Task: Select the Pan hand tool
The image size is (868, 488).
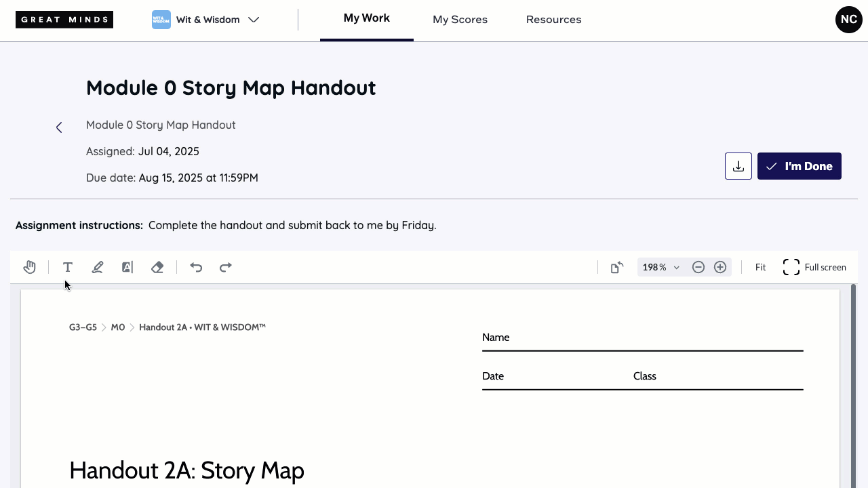Action: (29, 268)
